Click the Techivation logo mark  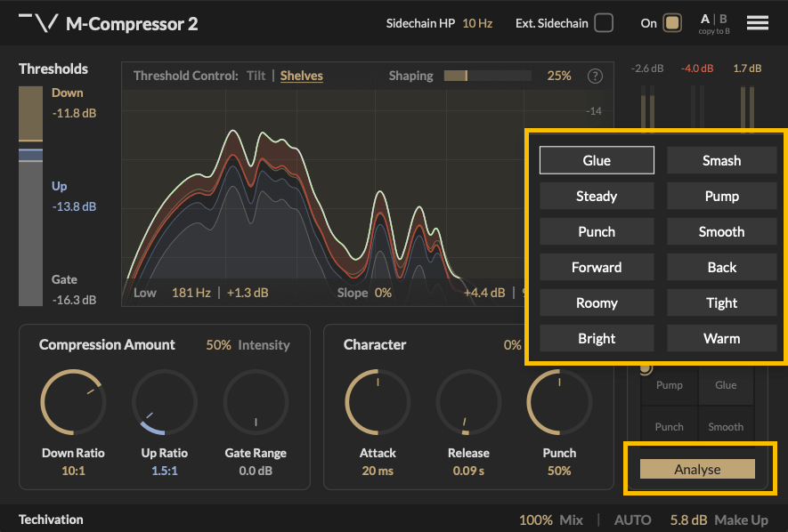click(x=38, y=23)
